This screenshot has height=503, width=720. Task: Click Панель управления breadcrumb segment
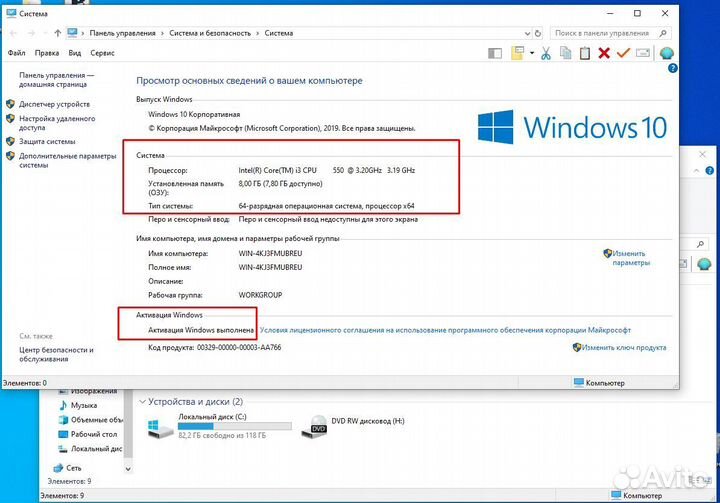point(123,33)
